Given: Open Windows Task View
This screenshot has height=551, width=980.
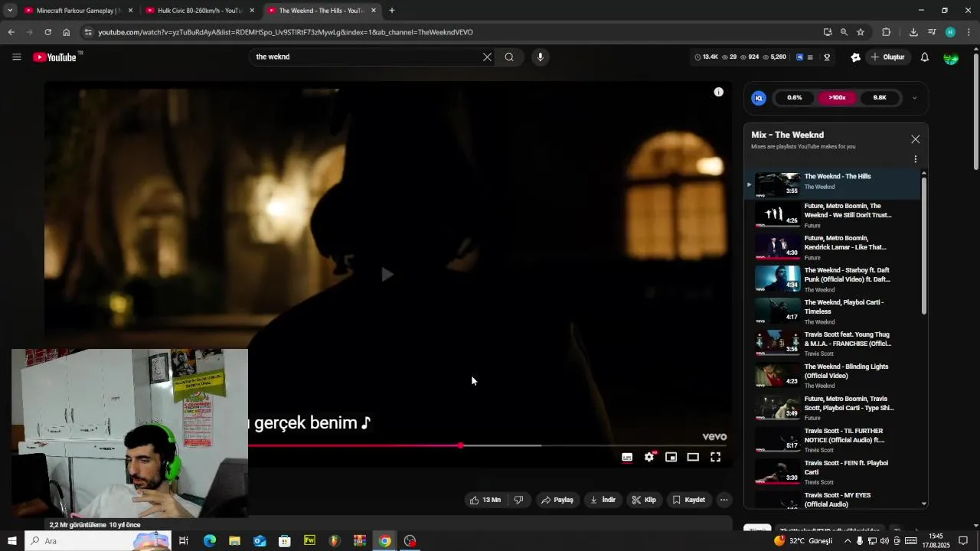Looking at the screenshot, I should (x=184, y=541).
